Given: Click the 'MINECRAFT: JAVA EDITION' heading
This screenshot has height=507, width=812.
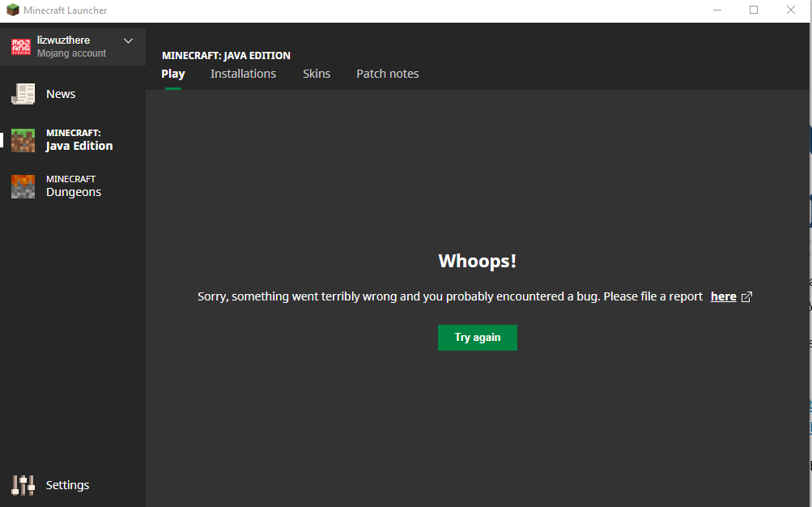Looking at the screenshot, I should coord(227,55).
